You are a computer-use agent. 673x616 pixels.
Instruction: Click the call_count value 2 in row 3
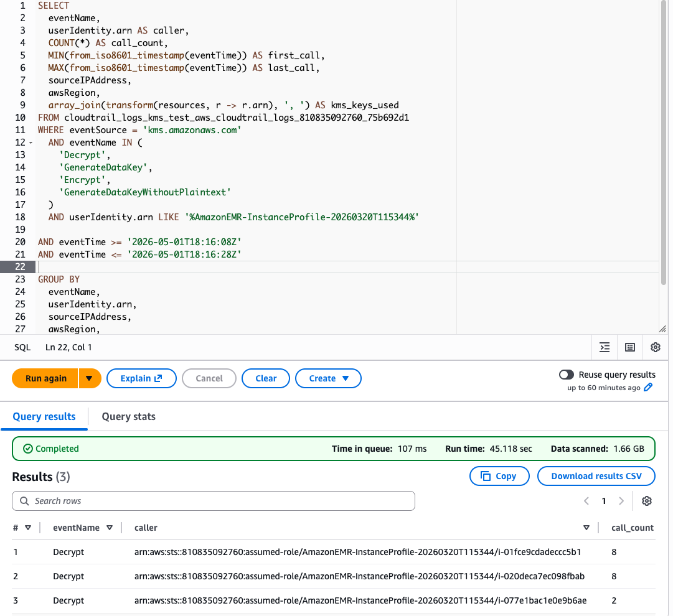(x=614, y=600)
